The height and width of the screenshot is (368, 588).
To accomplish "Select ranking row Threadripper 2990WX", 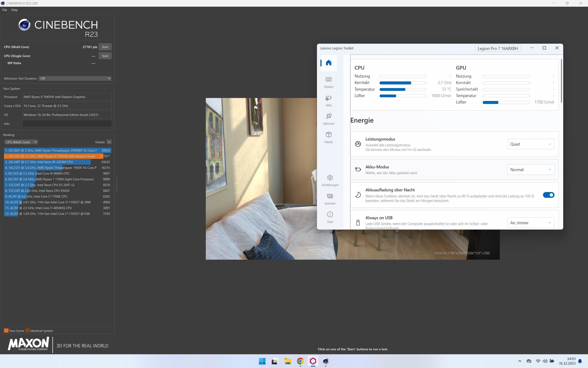I will click(x=58, y=150).
